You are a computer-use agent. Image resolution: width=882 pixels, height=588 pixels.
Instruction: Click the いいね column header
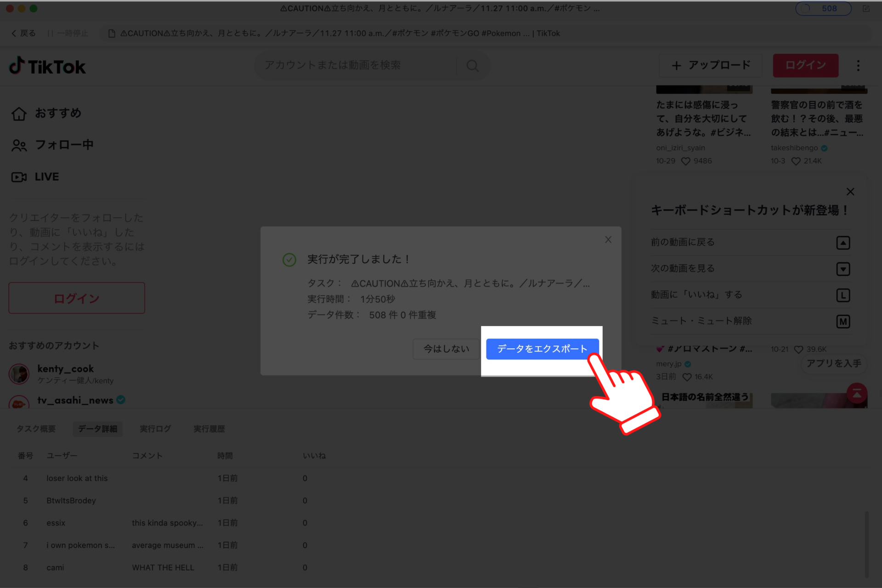tap(314, 456)
